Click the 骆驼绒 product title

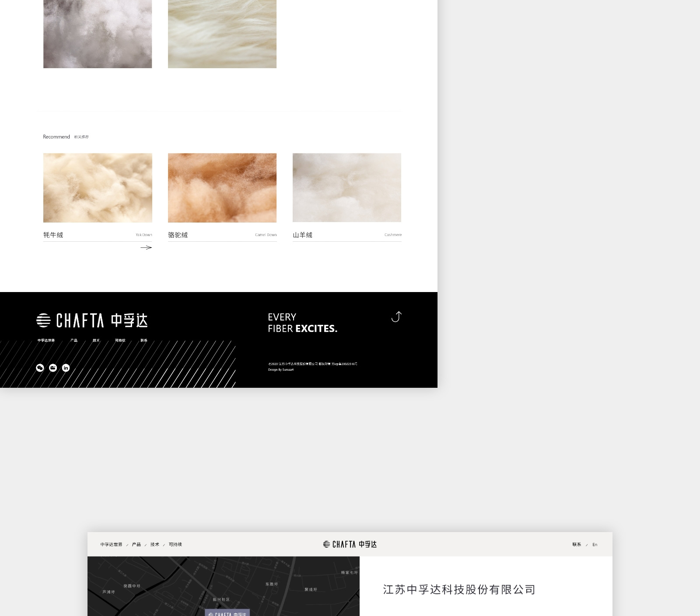coord(178,235)
